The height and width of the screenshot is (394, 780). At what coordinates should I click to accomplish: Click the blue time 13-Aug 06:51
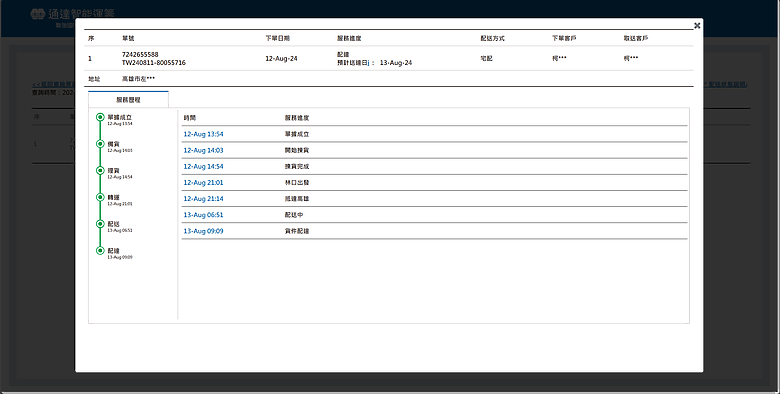click(203, 215)
